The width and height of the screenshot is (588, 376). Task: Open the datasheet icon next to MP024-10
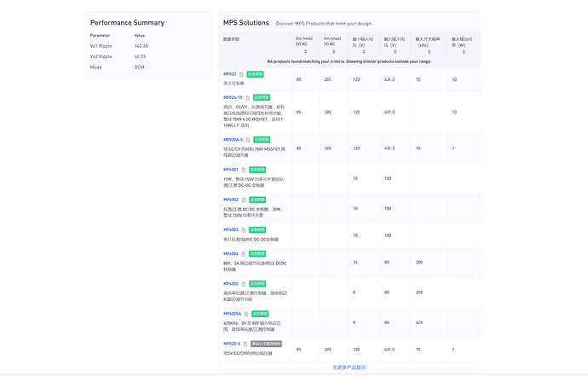[247, 97]
